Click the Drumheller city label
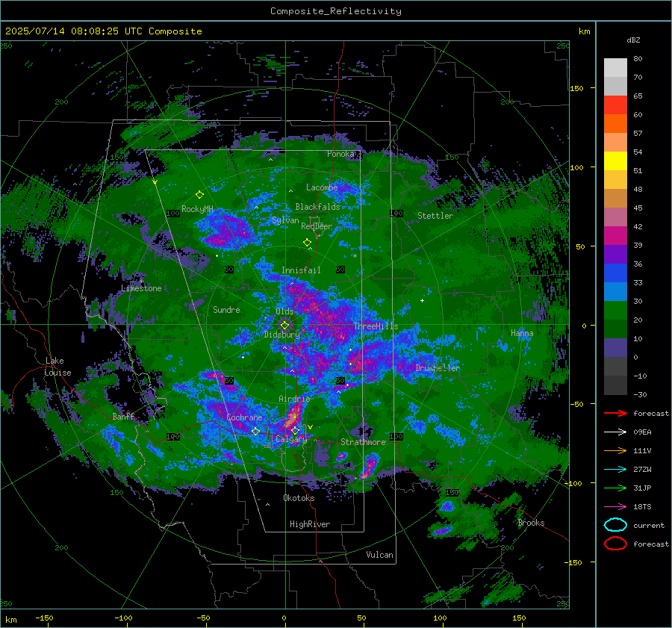The width and height of the screenshot is (672, 628). (438, 368)
